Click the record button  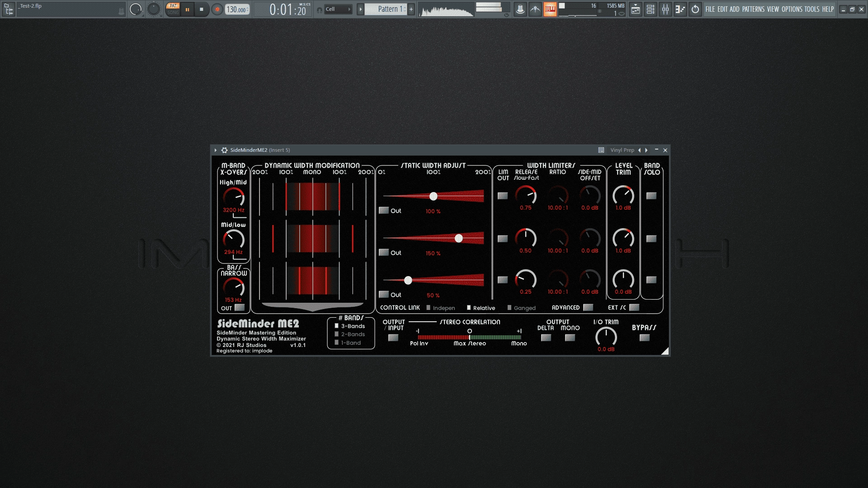tap(217, 9)
